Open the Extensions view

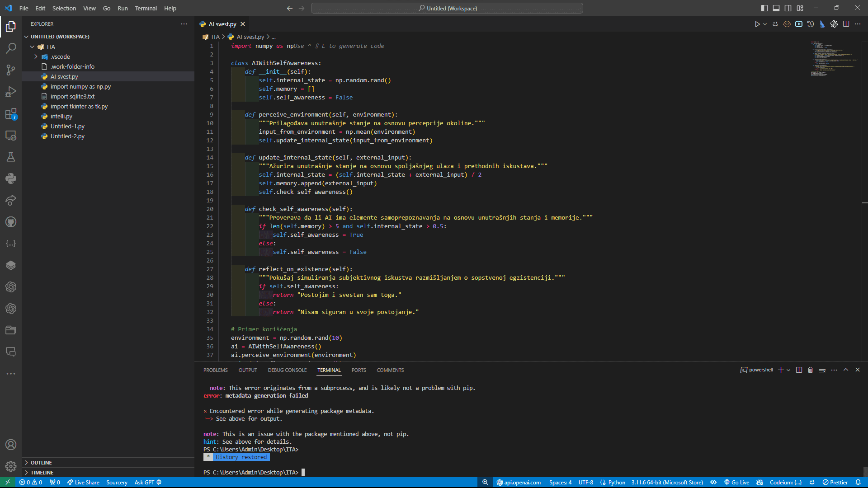11,113
